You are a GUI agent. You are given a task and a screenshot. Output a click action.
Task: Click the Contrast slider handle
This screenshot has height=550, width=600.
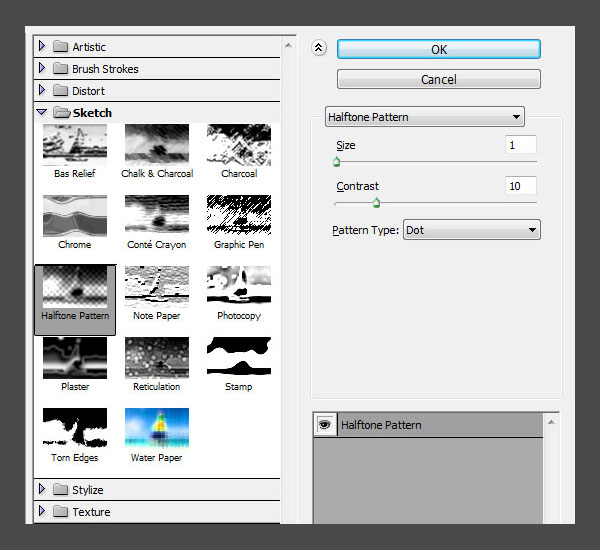coord(376,203)
